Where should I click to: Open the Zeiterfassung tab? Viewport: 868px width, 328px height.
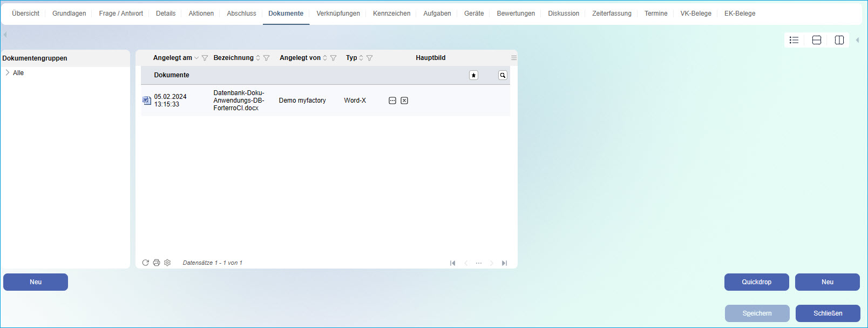click(x=612, y=14)
